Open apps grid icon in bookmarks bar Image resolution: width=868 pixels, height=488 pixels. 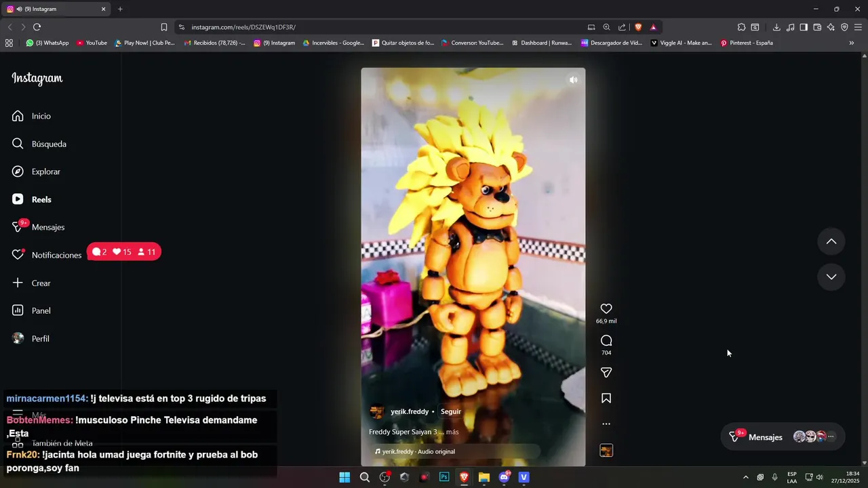(x=9, y=43)
